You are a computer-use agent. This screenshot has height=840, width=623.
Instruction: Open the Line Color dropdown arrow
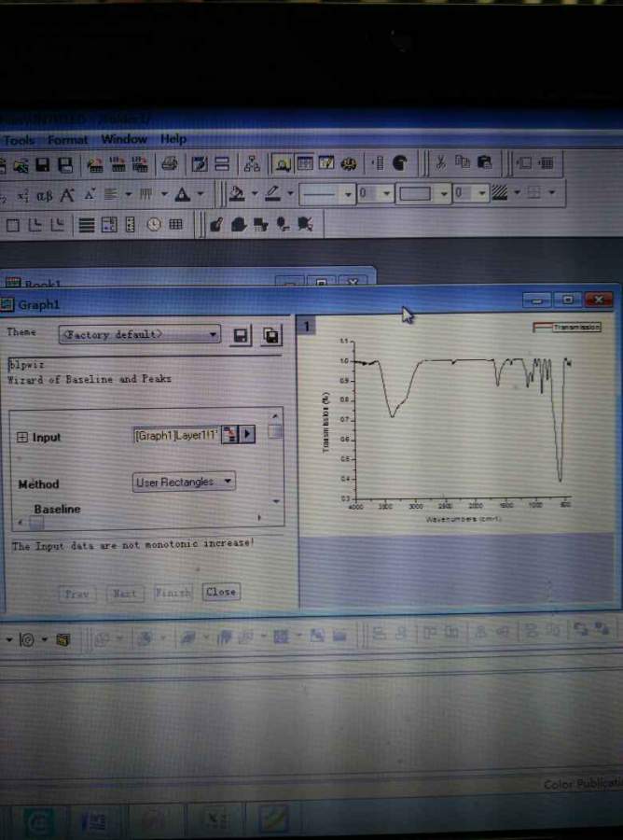pos(290,193)
